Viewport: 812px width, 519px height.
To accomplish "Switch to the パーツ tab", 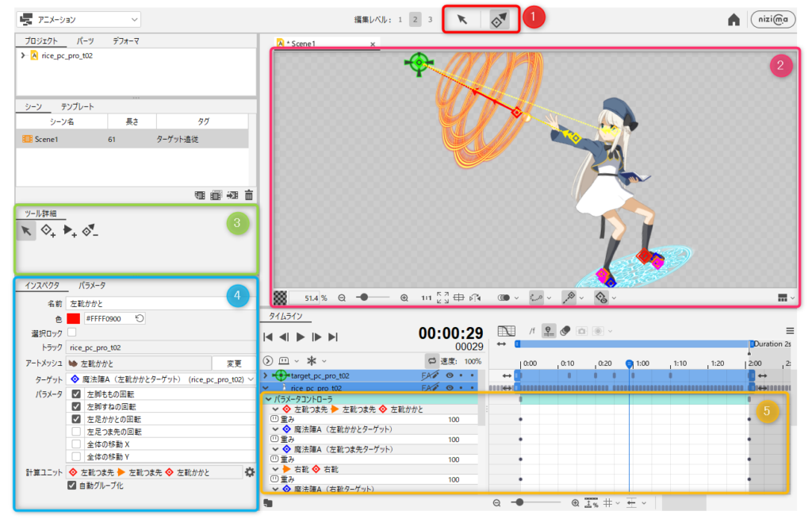I will [x=86, y=41].
